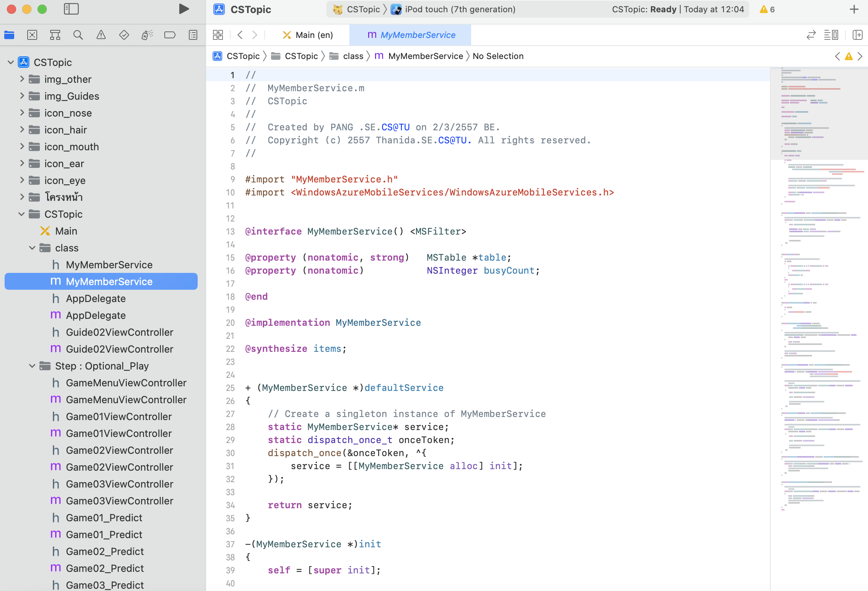Open the Debug navigator spray icon
Viewport: 868px width, 591px height.
click(147, 35)
